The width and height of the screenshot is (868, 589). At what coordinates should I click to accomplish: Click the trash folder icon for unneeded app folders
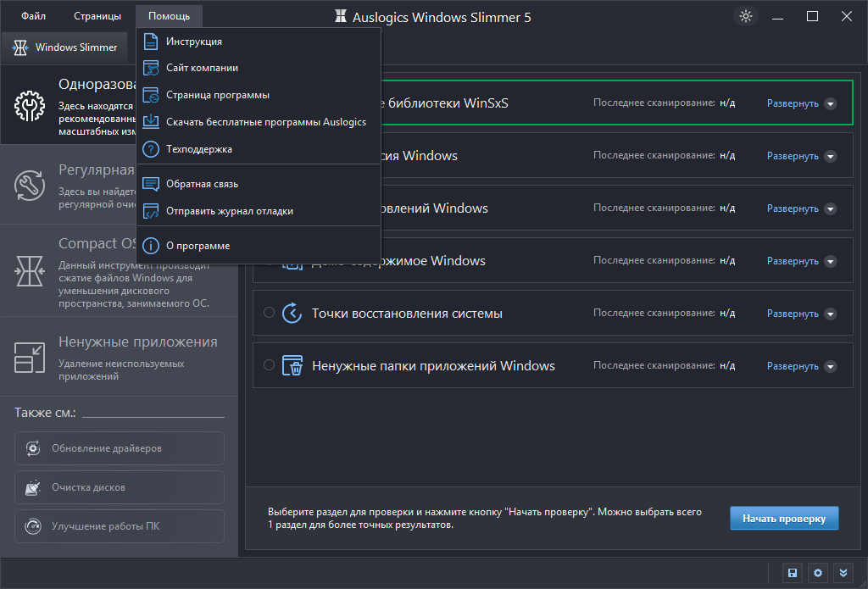coord(292,366)
